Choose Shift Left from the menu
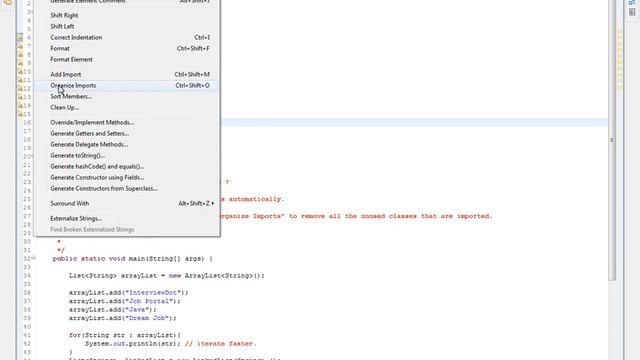This screenshot has height=360, width=640. pos(127,27)
